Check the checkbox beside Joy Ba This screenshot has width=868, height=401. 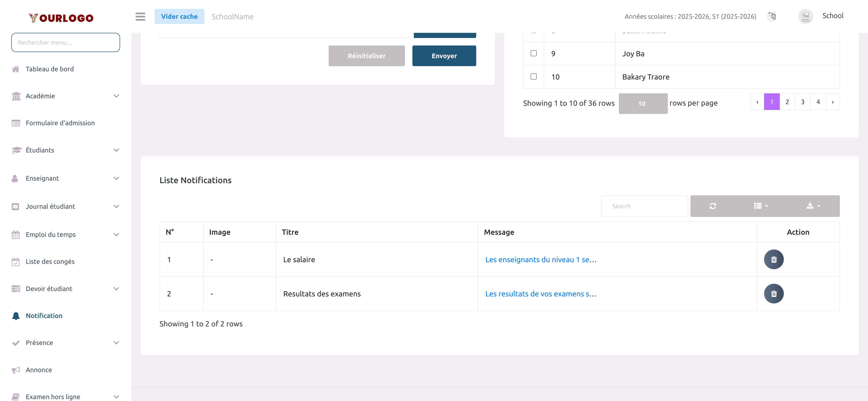533,53
